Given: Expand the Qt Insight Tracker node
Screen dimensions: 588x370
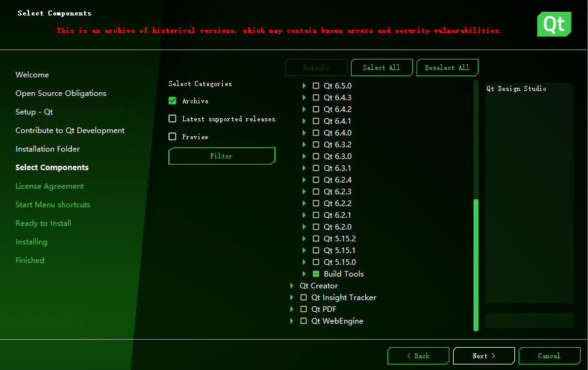Looking at the screenshot, I should point(292,297).
